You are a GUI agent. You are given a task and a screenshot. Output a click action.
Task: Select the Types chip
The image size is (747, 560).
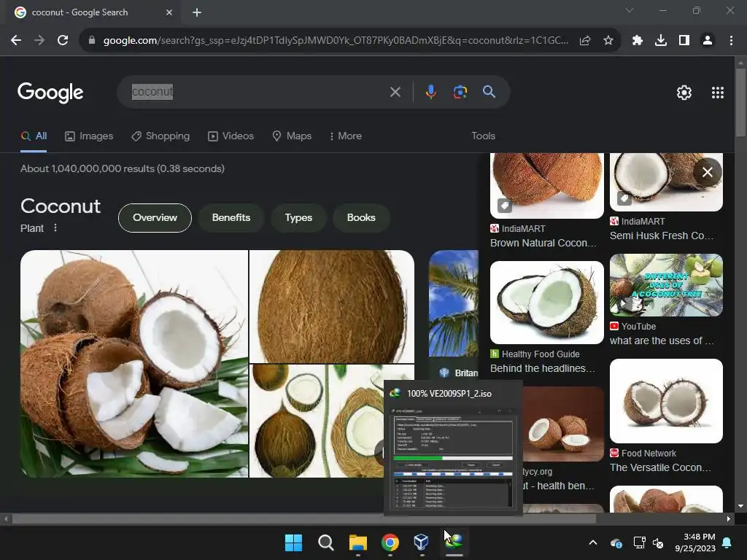(x=298, y=217)
